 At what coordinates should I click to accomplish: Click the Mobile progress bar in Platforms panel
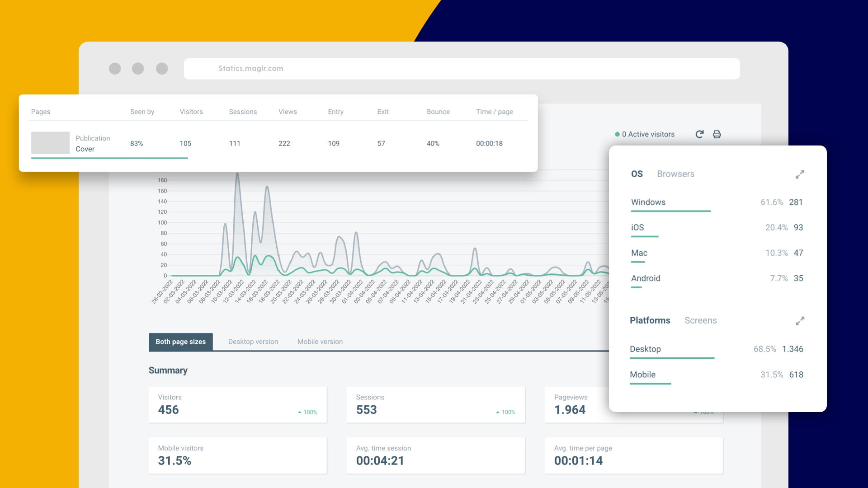[x=650, y=385]
